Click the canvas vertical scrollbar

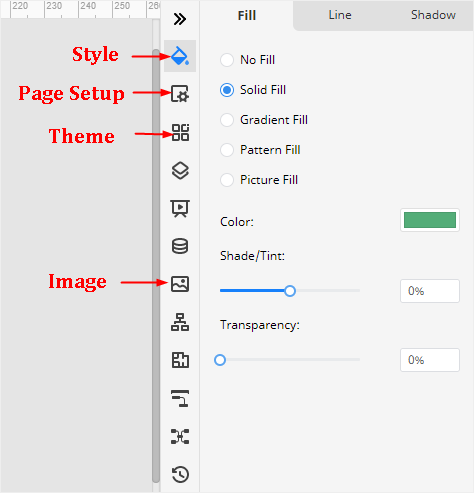156,266
